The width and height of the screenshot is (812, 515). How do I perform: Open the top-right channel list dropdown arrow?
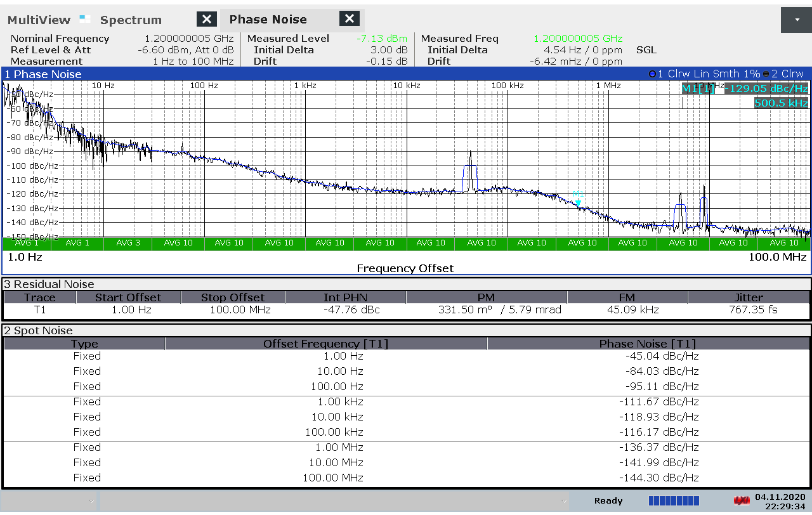pyautogui.click(x=797, y=20)
